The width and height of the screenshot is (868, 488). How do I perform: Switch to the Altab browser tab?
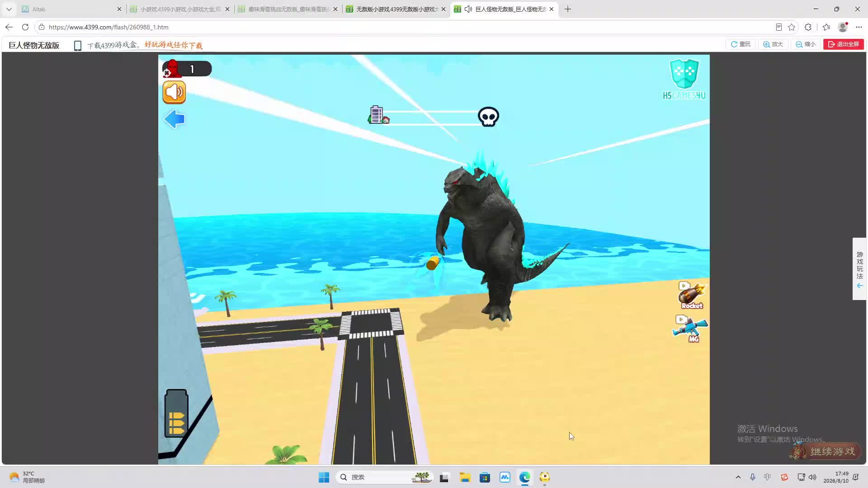pos(71,9)
